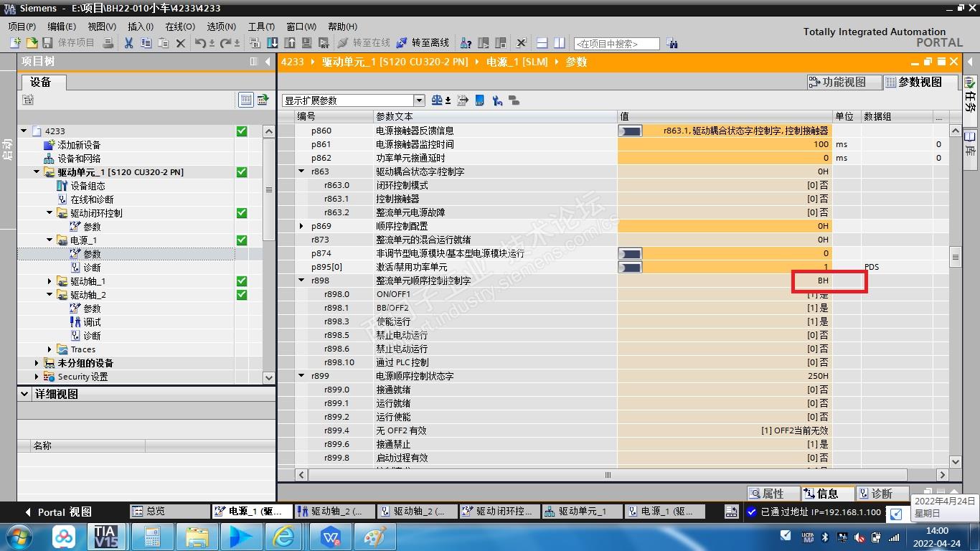Image resolution: width=980 pixels, height=551 pixels.
Task: Click the go offline toolbar button
Action: click(423, 43)
